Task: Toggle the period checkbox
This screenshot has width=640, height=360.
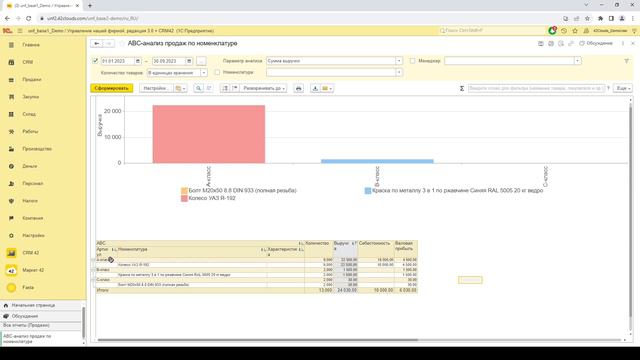Action: [95, 61]
